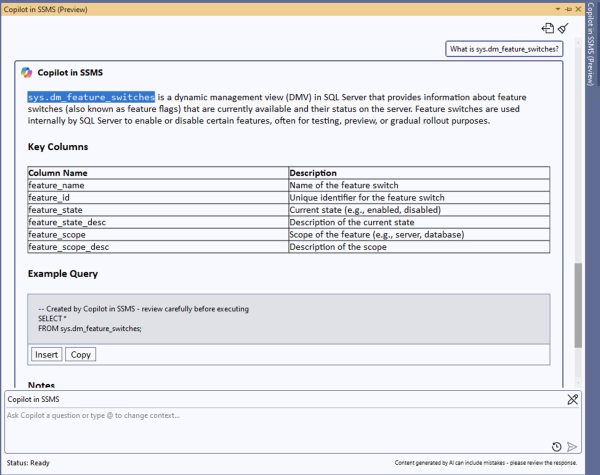Open the prompt history clock icon
Screen dimensions: 600x475
(x=557, y=446)
